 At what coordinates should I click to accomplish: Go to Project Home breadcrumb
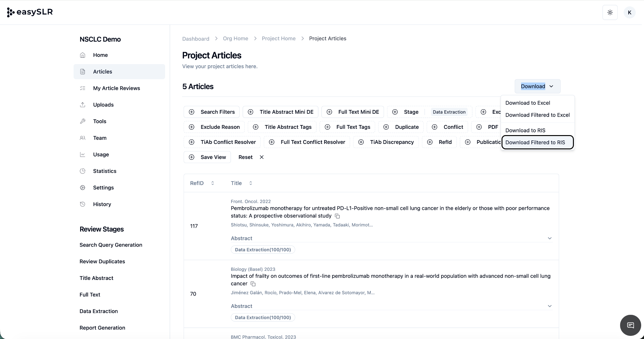coord(278,38)
